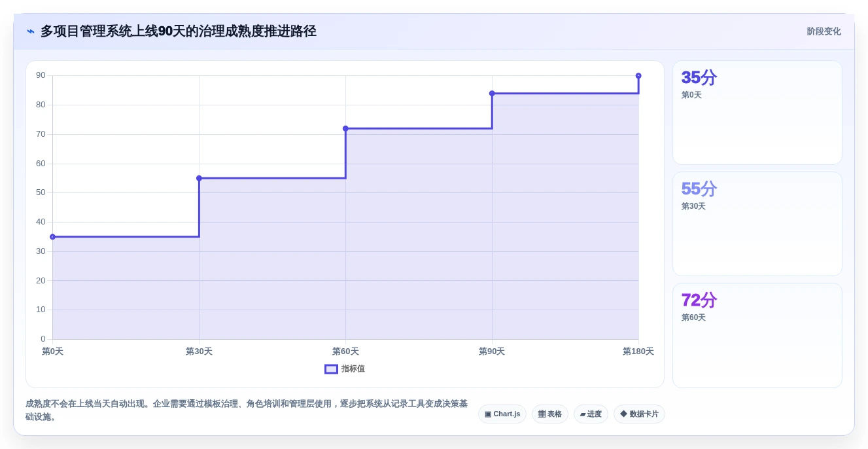Click the 90 y-axis tick label
Screen dimensions: 868x449
41,75
